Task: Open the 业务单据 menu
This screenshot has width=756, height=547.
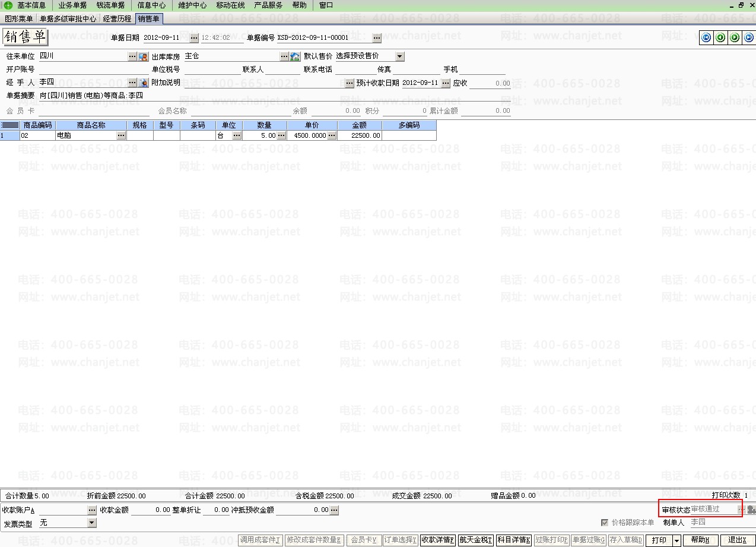Action: 72,5
